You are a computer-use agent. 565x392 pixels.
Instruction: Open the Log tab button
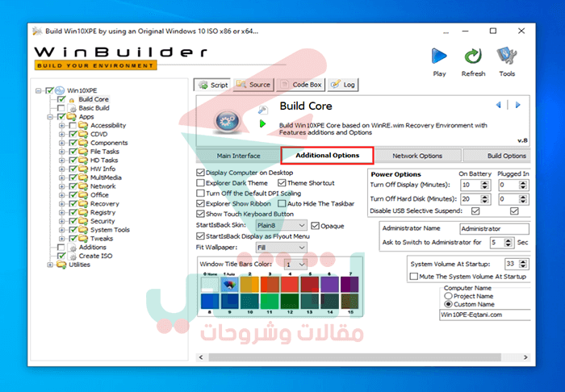pos(343,85)
